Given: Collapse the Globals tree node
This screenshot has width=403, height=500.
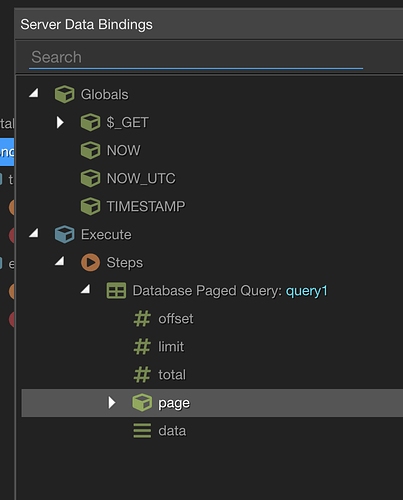Looking at the screenshot, I should point(34,93).
